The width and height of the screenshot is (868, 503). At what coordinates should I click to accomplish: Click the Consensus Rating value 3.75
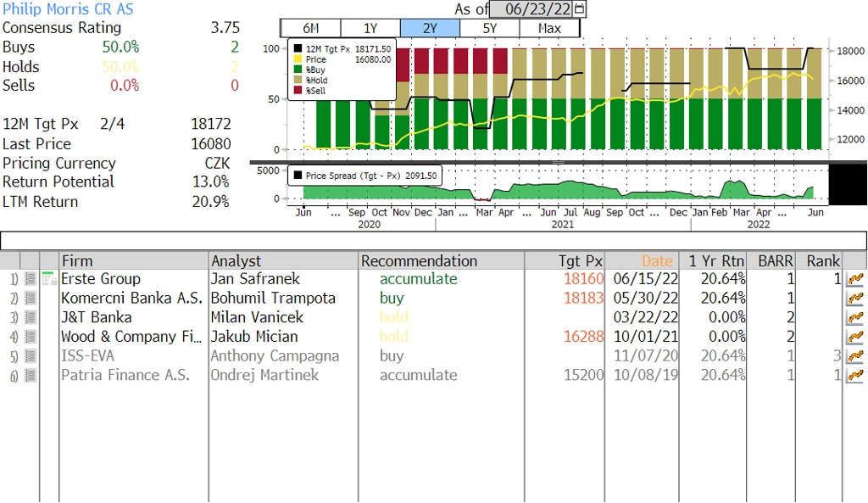[x=225, y=28]
